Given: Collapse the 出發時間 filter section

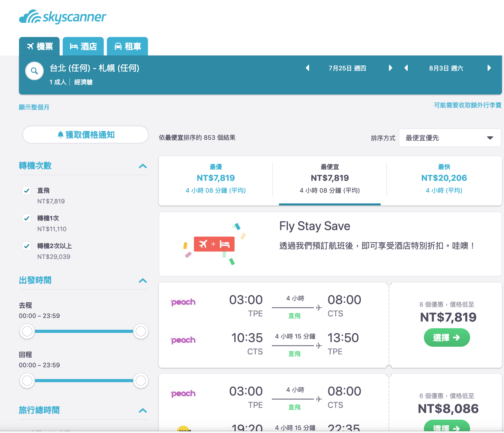Looking at the screenshot, I should (x=143, y=281).
